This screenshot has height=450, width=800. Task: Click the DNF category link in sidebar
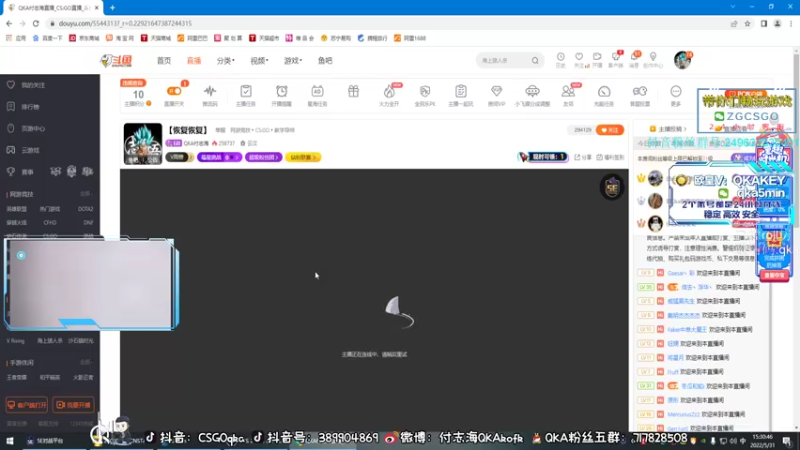click(88, 222)
